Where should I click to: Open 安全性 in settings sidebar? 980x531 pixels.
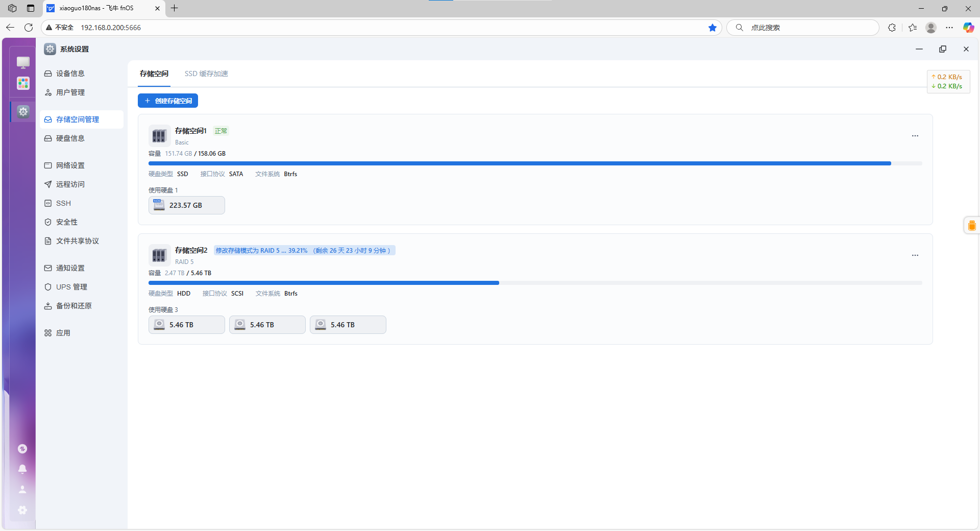coord(82,222)
